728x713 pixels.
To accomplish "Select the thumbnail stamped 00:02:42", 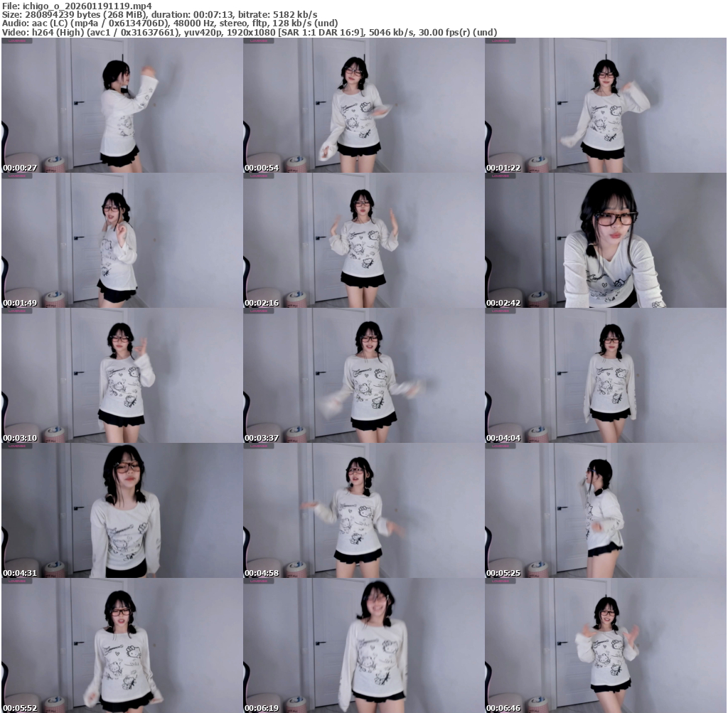I will click(606, 240).
